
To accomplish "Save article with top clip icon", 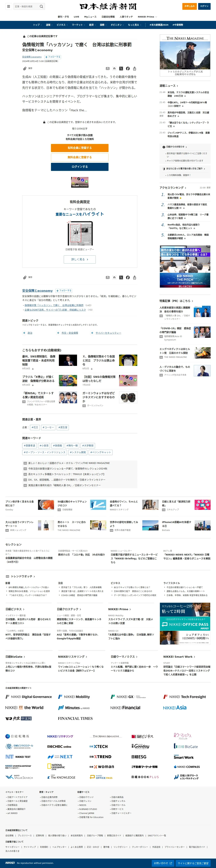I will 25,68.
